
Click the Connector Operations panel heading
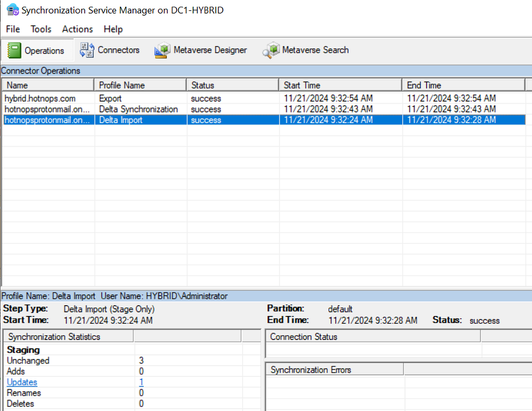pyautogui.click(x=41, y=71)
